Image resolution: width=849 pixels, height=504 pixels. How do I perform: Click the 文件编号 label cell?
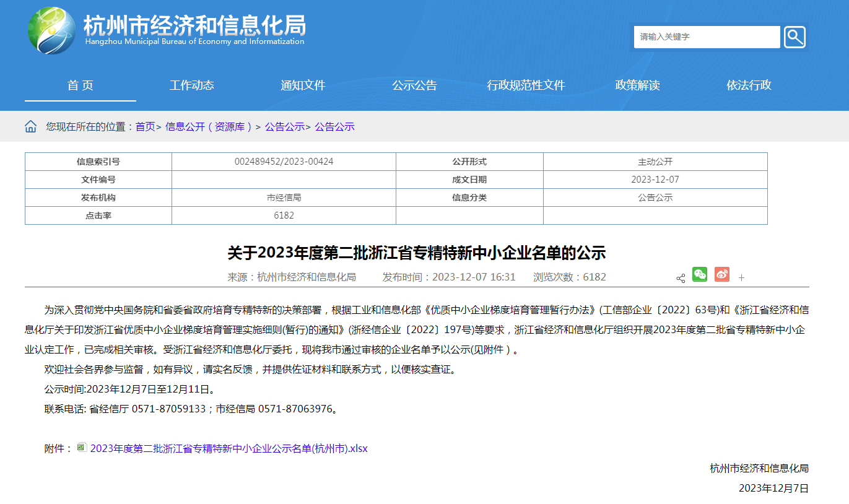pos(98,180)
